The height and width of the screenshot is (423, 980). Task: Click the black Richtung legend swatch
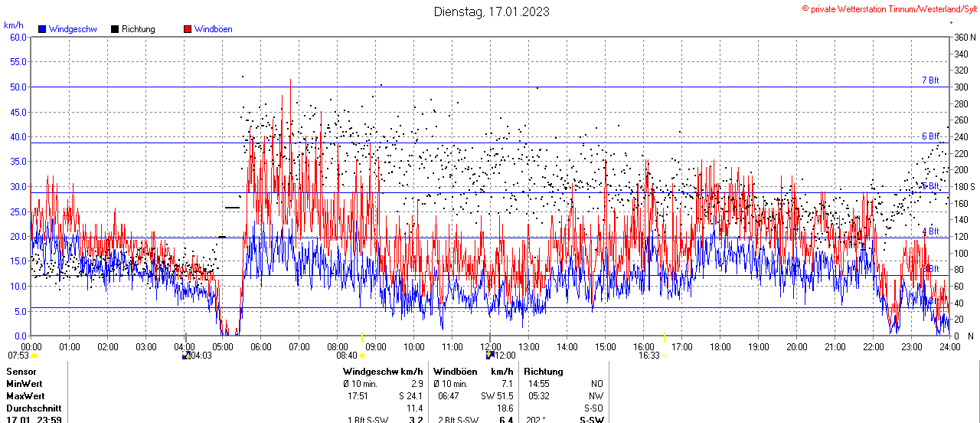click(115, 29)
